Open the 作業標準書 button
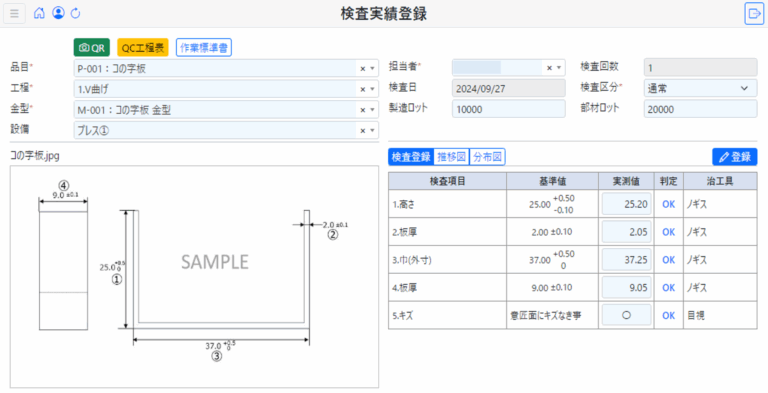768x393 pixels. [204, 48]
